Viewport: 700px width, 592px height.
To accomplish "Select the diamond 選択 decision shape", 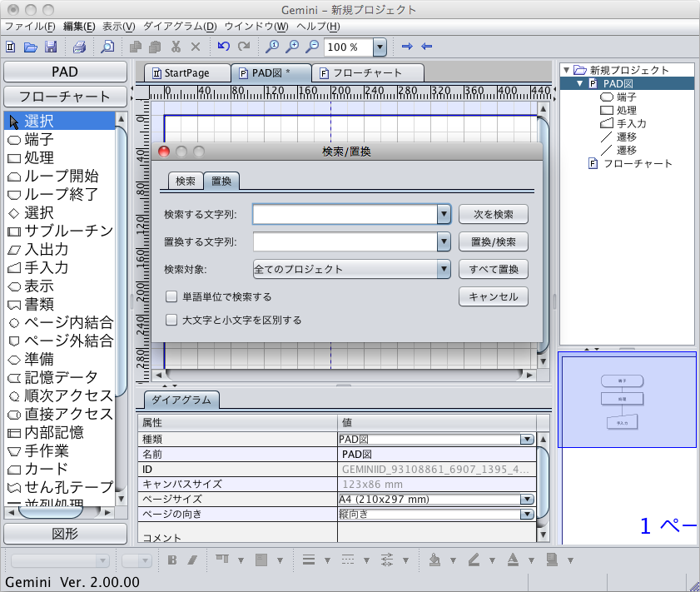I will [x=60, y=212].
